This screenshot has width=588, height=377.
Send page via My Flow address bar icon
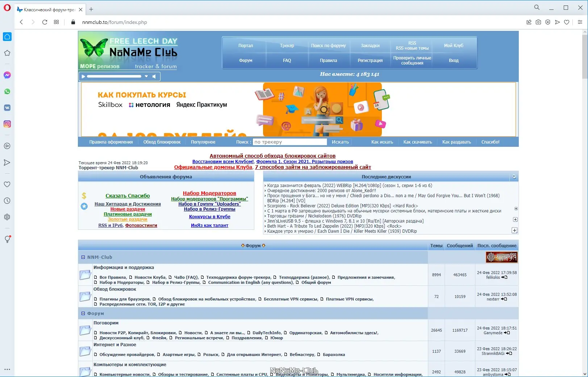point(557,22)
